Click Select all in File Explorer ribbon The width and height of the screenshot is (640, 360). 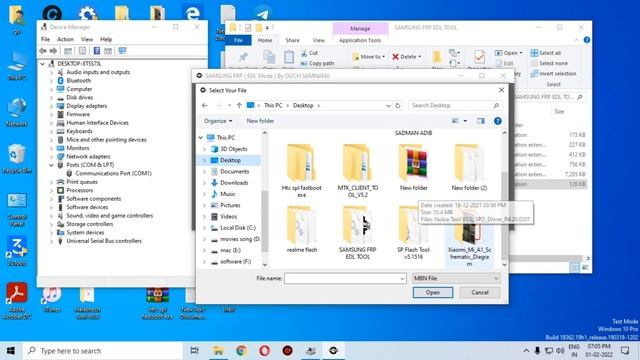point(546,53)
